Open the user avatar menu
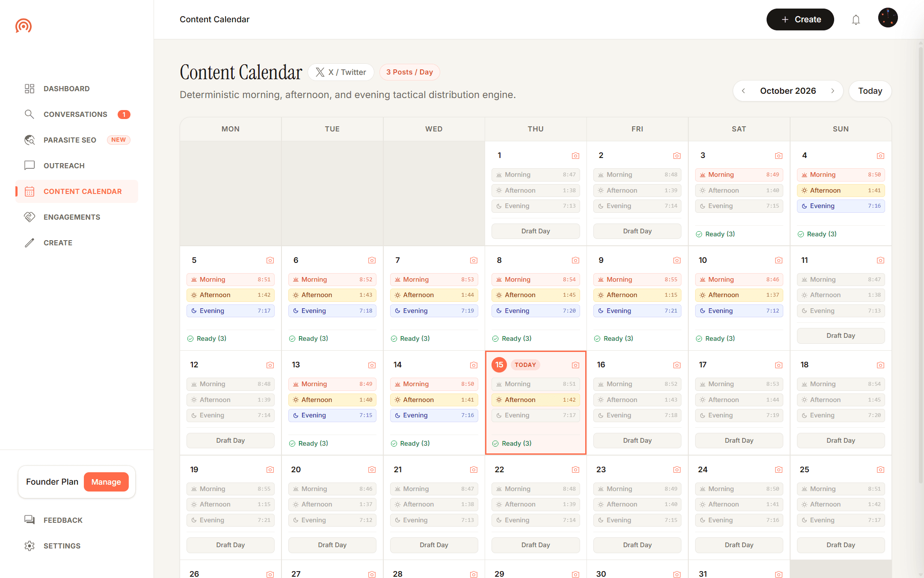Screen dimensions: 924x578 (x=888, y=18)
